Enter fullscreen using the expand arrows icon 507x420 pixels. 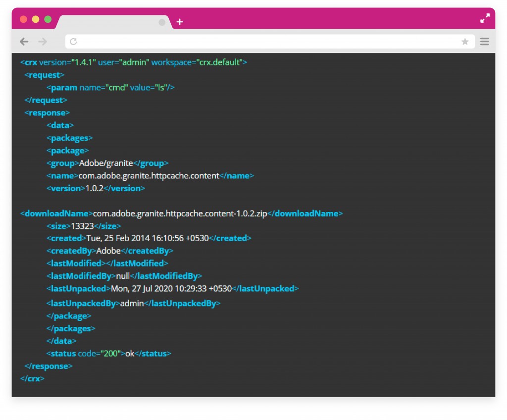pos(485,19)
